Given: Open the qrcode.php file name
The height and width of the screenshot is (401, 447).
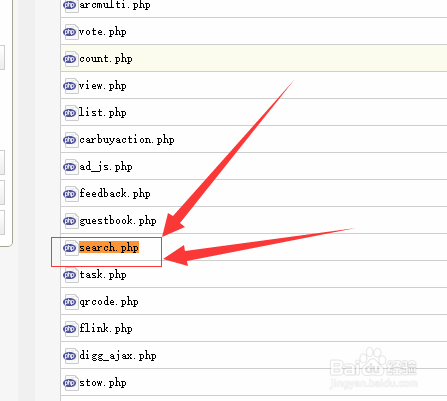Looking at the screenshot, I should point(109,302).
